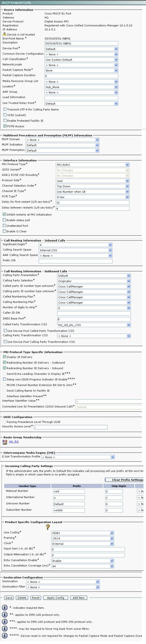Open Called Party Transformation CSS dropdown
The width and height of the screenshot is (146, 644).
tap(94, 325)
